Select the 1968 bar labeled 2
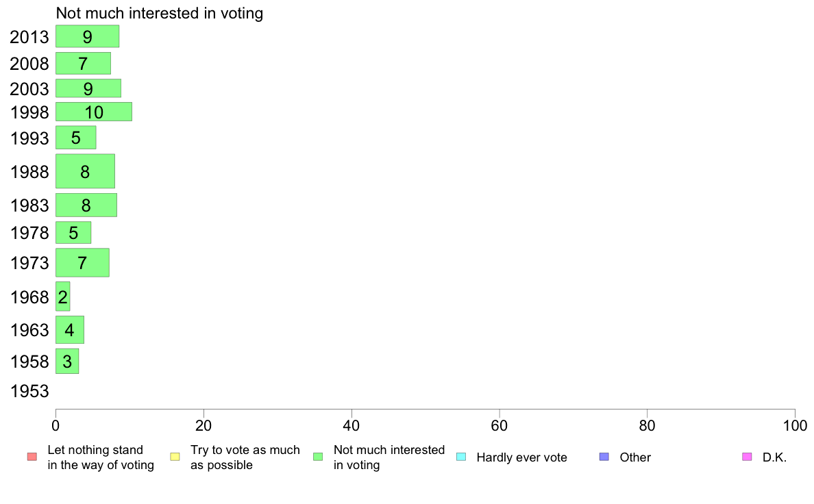The image size is (814, 504). (63, 297)
